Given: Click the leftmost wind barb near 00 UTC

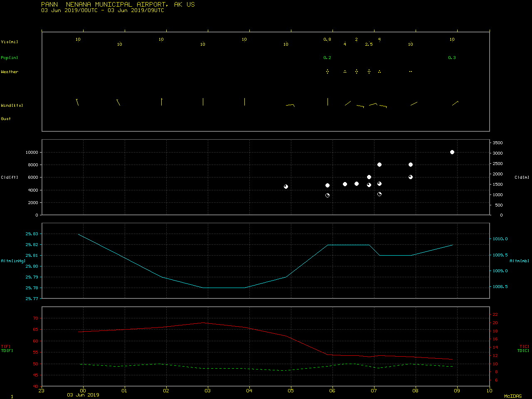Looking at the screenshot, I should tap(77, 102).
